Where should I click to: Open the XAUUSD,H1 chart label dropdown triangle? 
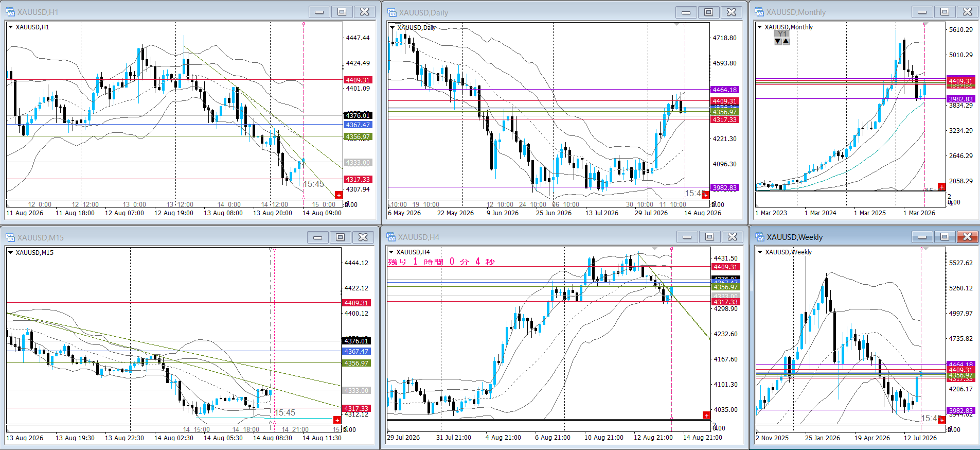click(x=10, y=27)
